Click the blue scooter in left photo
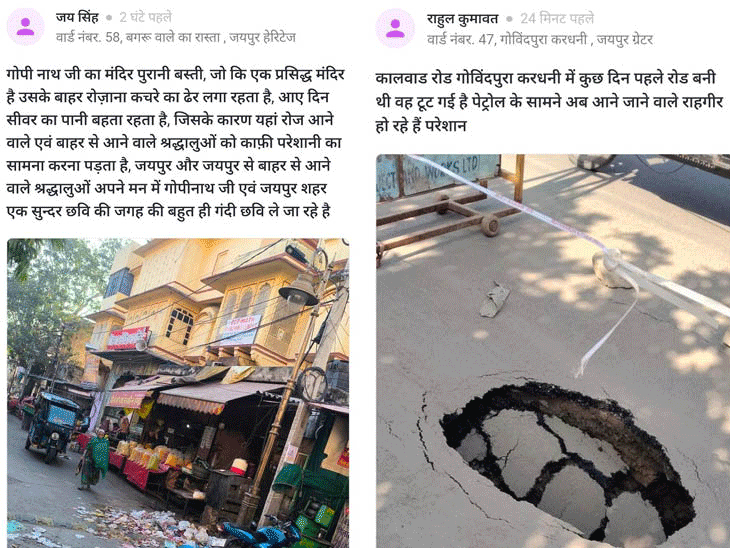 tap(261, 534)
